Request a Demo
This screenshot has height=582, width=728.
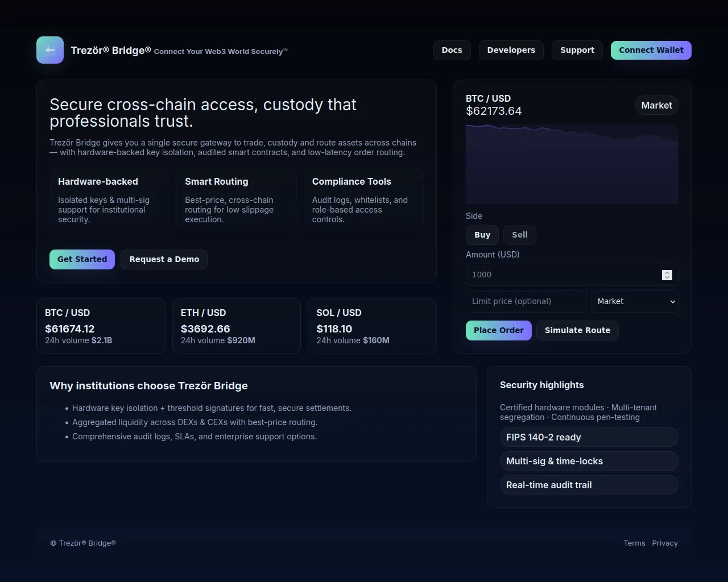click(x=164, y=259)
